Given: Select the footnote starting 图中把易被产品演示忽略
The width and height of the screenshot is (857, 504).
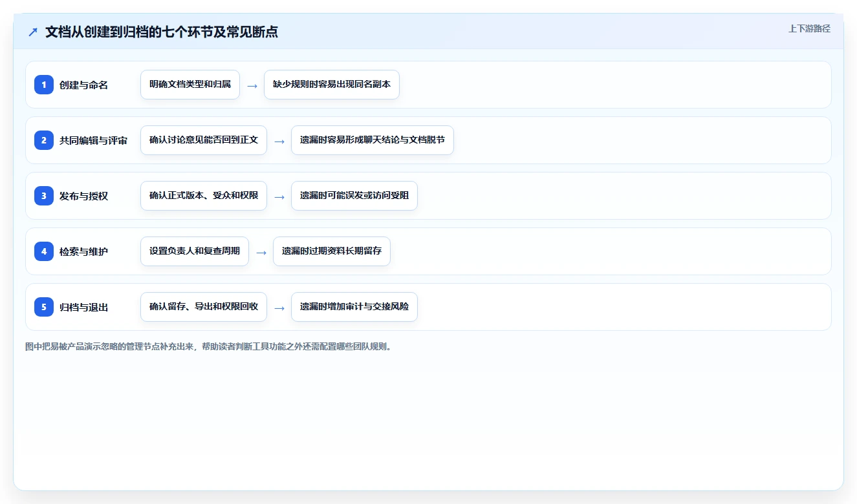Looking at the screenshot, I should pos(208,346).
